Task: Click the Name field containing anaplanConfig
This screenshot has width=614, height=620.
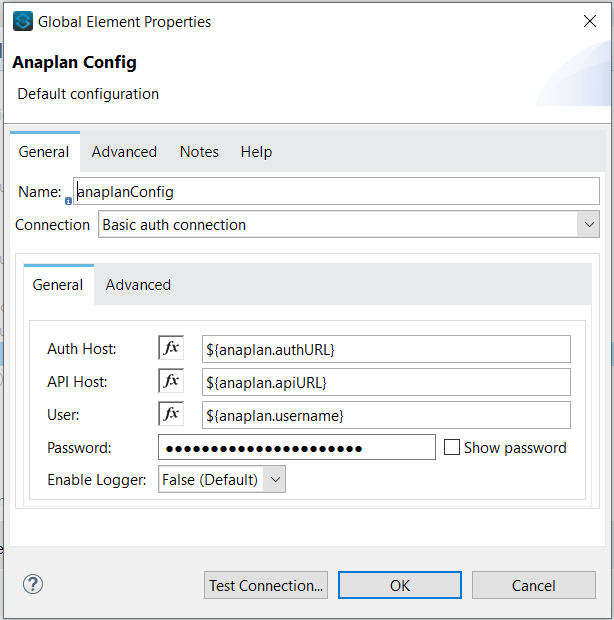Action: click(336, 191)
